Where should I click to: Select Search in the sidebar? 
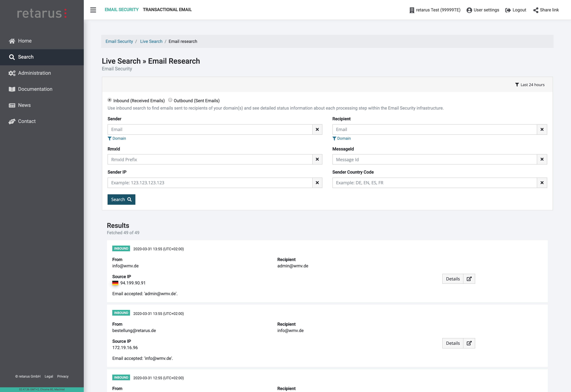(42, 57)
